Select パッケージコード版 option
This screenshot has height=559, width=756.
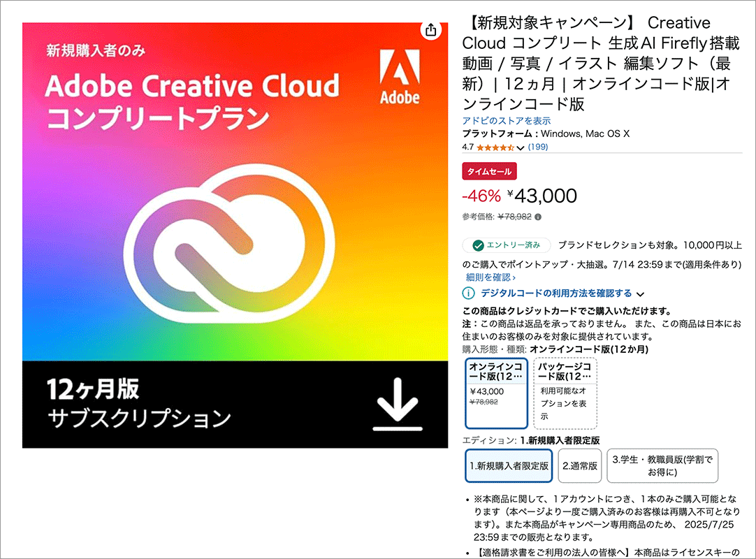point(565,393)
